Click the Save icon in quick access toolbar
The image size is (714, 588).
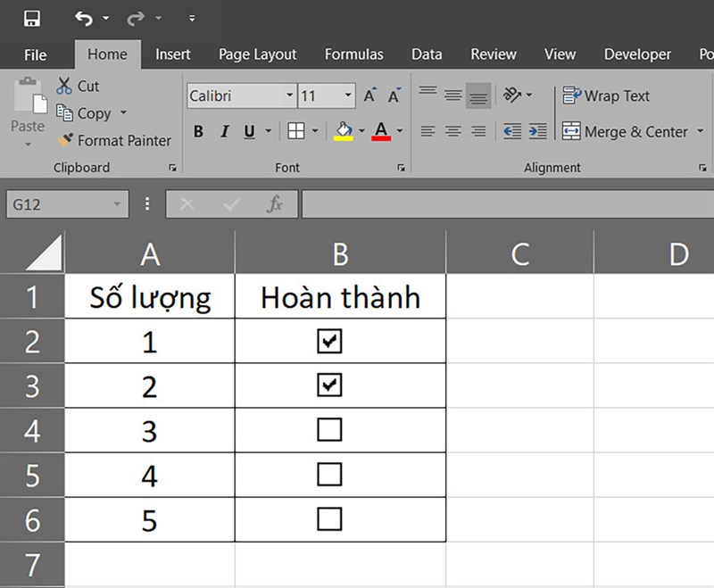coord(32,19)
